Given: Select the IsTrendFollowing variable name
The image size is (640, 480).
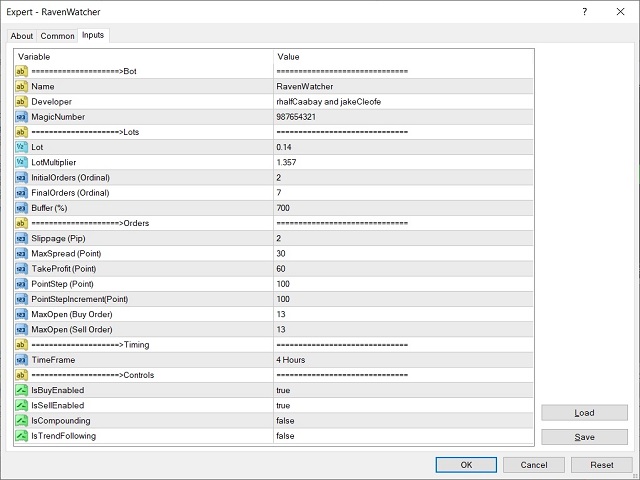Looking at the screenshot, I should tap(64, 436).
